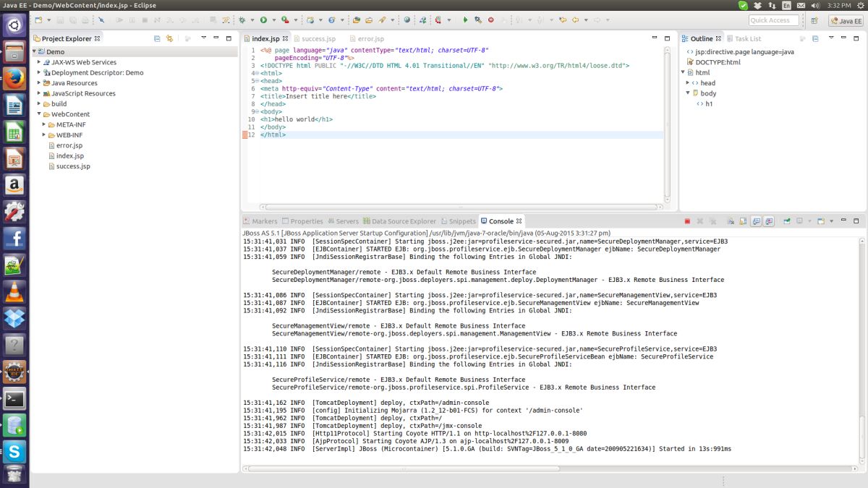The height and width of the screenshot is (488, 868).
Task: Expand the WEB-INF folder
Action: click(44, 135)
